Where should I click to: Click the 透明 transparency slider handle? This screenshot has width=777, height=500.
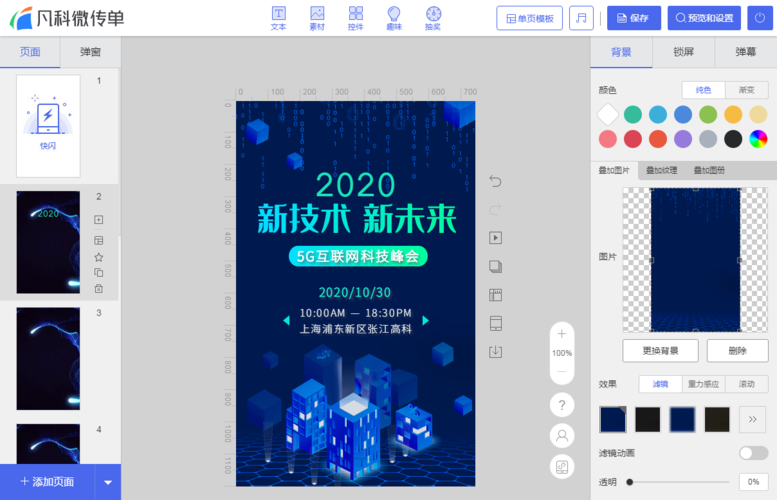(629, 482)
